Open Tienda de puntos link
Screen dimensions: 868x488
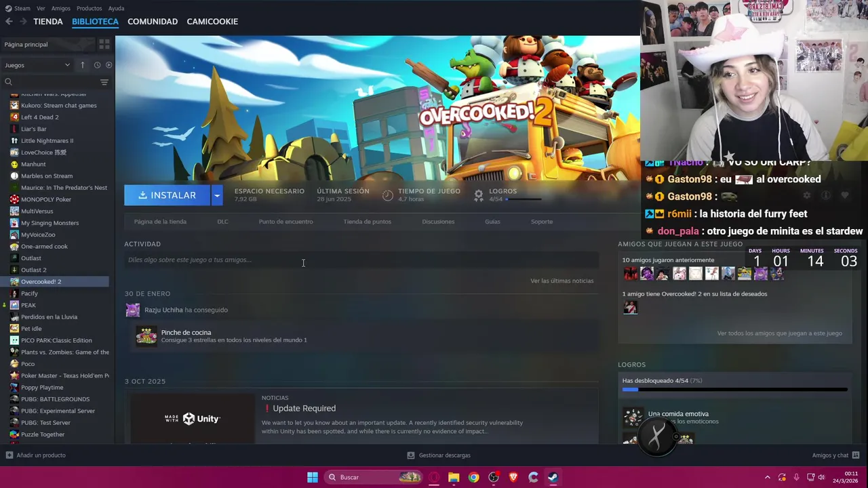(x=367, y=222)
